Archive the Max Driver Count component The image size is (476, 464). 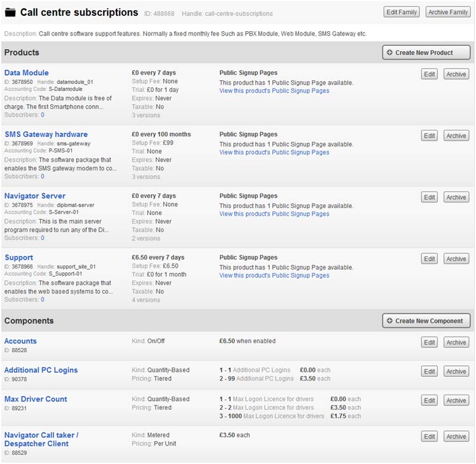[456, 400]
